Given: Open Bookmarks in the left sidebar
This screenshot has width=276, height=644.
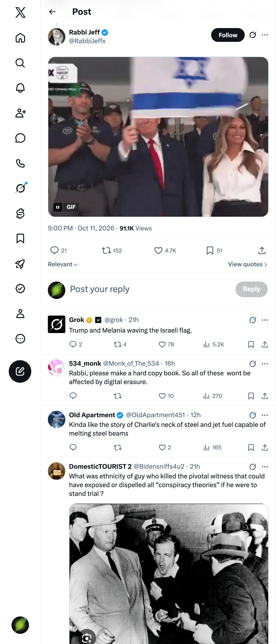Looking at the screenshot, I should tap(20, 239).
